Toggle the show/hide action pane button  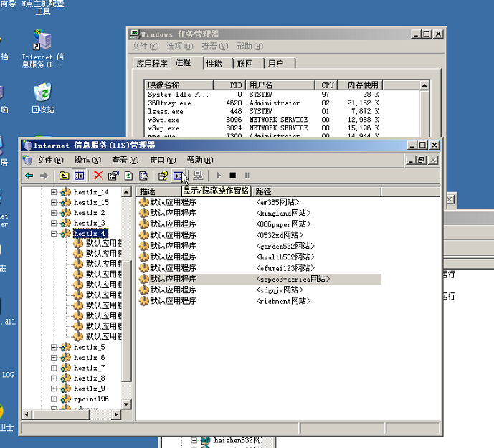(x=178, y=176)
